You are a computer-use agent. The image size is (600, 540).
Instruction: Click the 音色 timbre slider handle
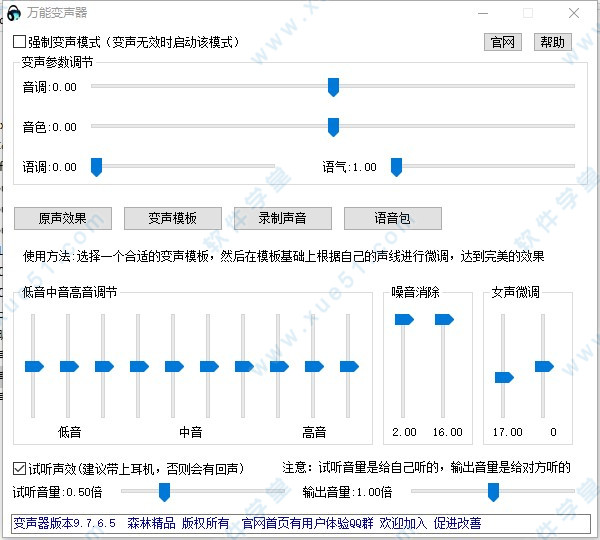coord(333,127)
